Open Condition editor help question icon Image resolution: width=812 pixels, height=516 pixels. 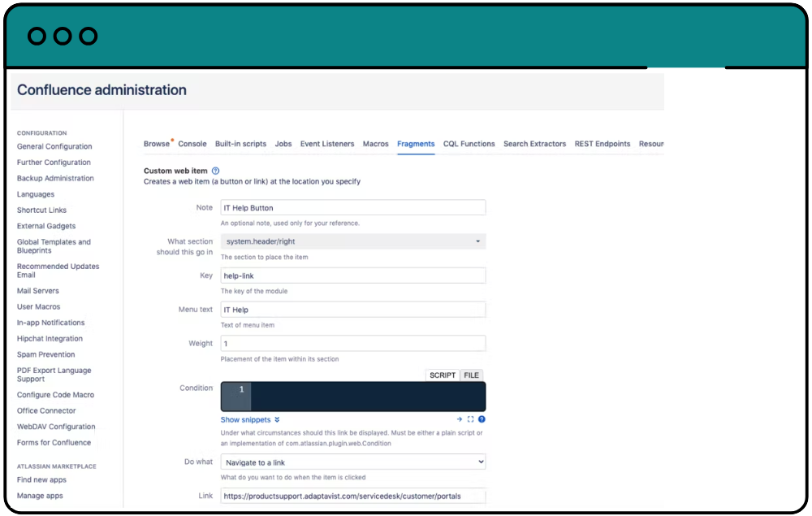coord(482,419)
